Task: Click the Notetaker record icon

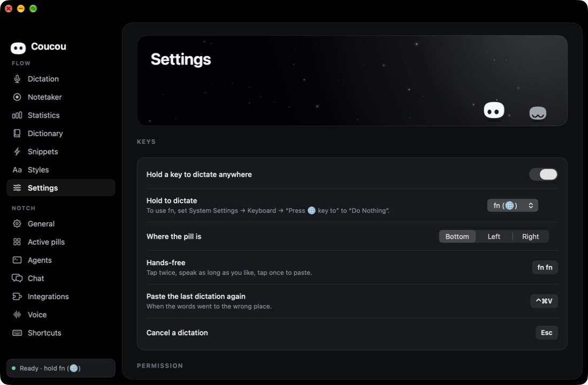Action: [x=17, y=97]
